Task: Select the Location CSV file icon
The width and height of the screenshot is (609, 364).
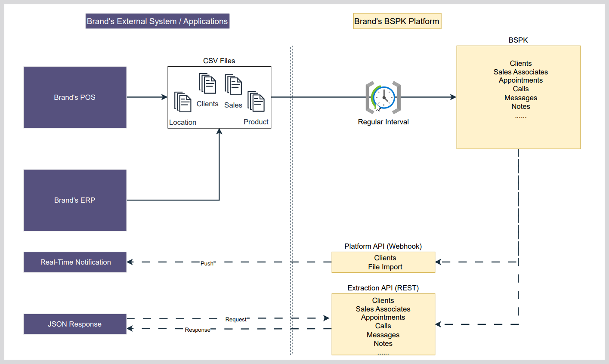Action: point(182,102)
